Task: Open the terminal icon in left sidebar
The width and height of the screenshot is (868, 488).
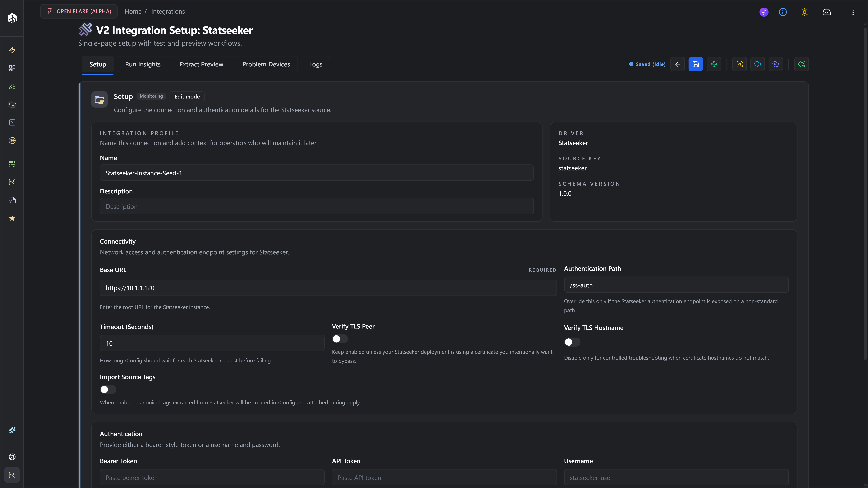Action: click(x=12, y=122)
